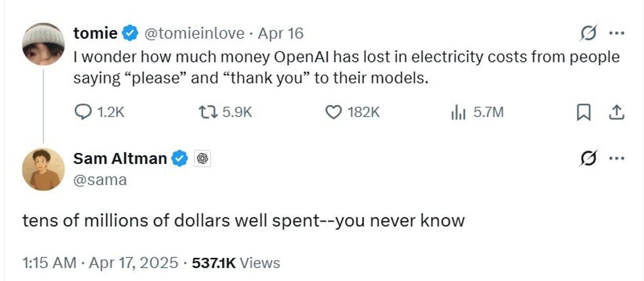Click tomie's profile avatar
The height and width of the screenshot is (281, 644).
[43, 44]
